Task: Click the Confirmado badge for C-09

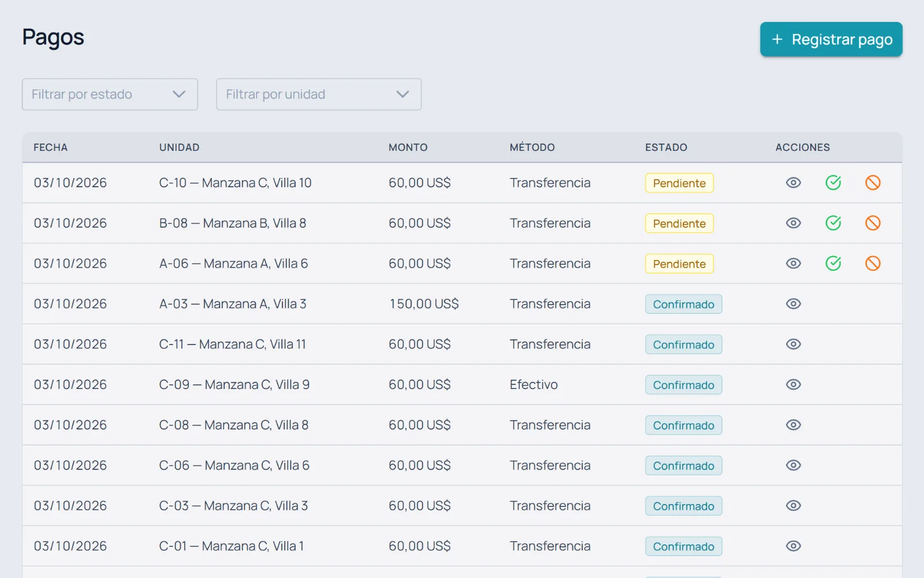Action: [x=684, y=386]
